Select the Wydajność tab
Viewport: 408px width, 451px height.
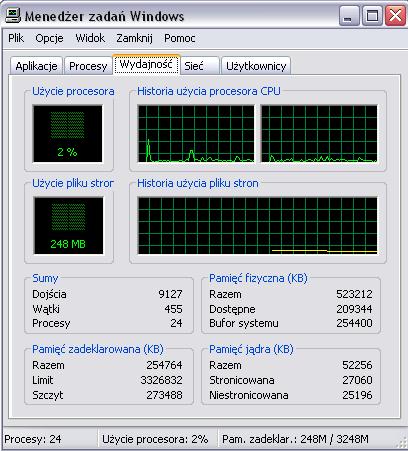coord(146,64)
